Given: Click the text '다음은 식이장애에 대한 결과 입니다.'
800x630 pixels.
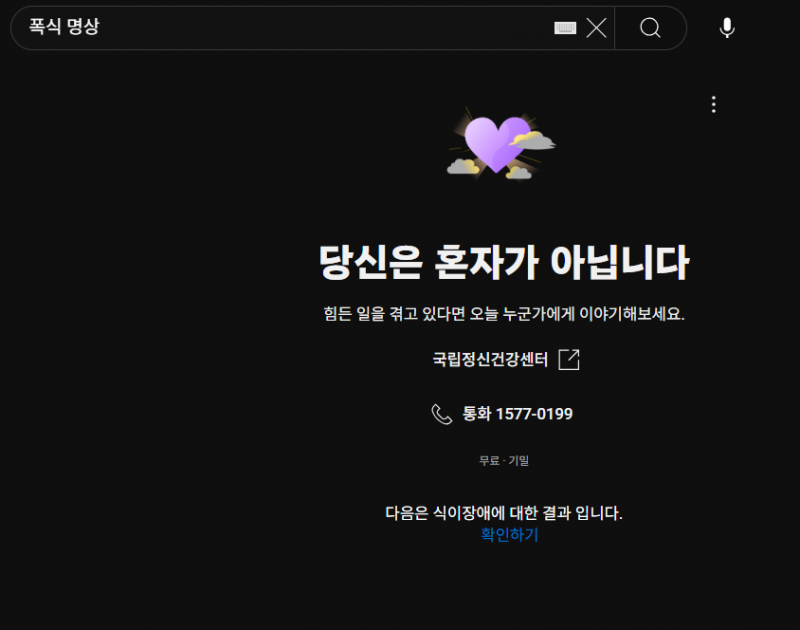Looking at the screenshot, I should click(x=504, y=513).
